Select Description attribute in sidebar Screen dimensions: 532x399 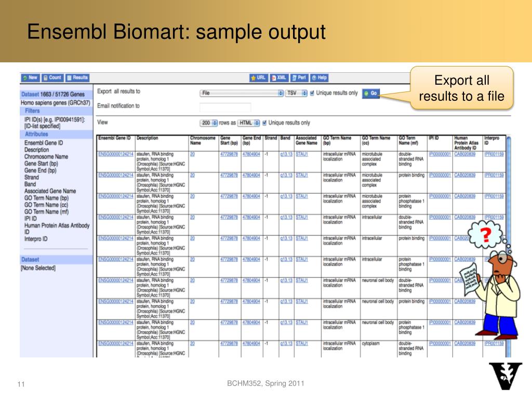point(37,150)
